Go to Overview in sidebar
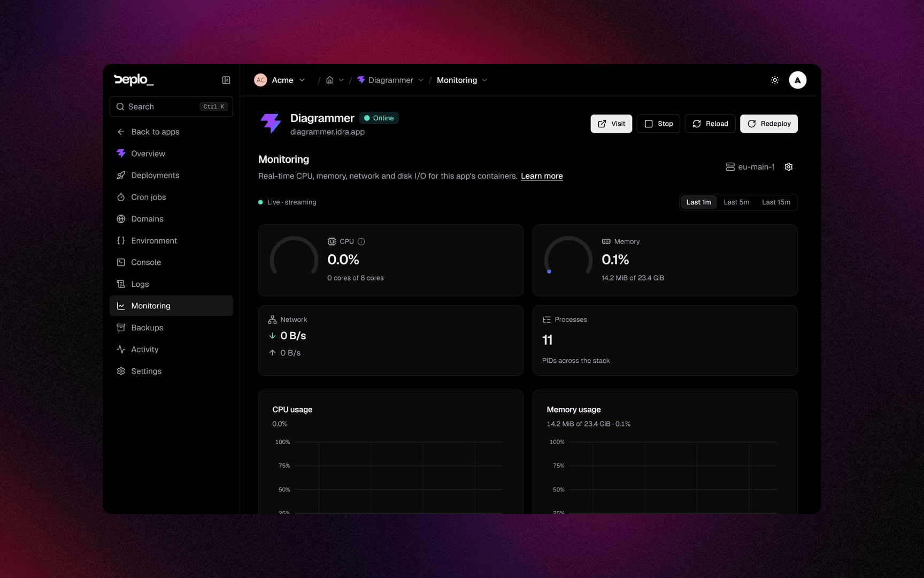The image size is (924, 578). 171,154
